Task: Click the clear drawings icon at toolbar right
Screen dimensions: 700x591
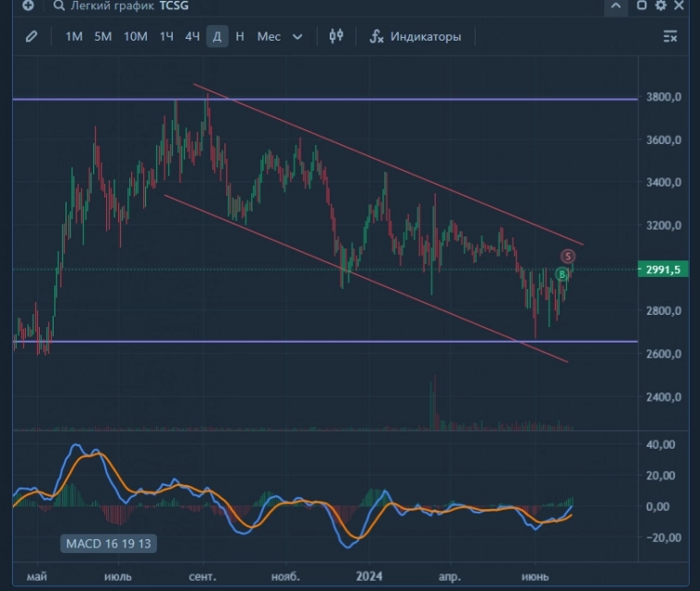Action: click(670, 37)
